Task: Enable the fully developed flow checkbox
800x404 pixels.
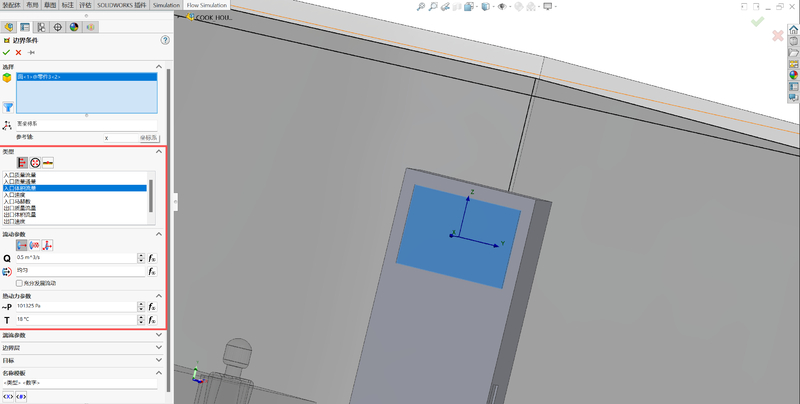Action: (x=19, y=283)
